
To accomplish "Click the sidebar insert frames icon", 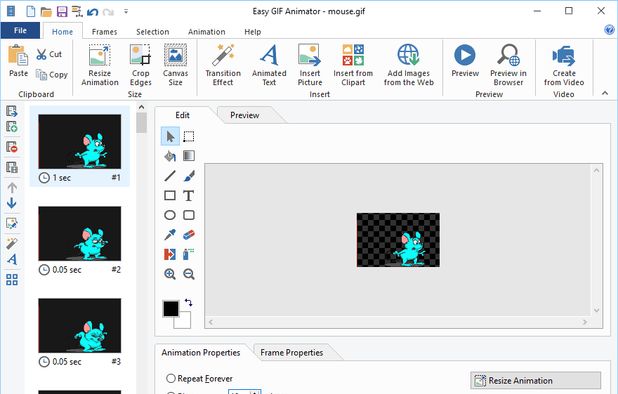I will [12, 111].
